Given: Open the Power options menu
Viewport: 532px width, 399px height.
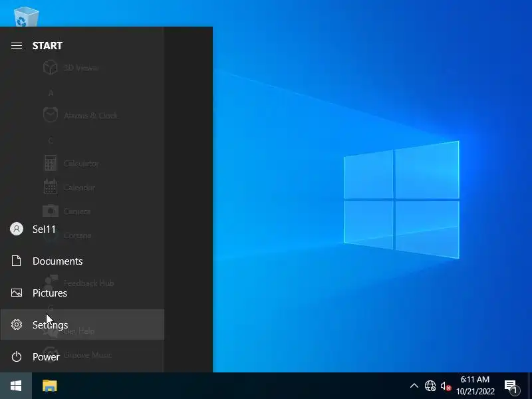Looking at the screenshot, I should (82, 356).
